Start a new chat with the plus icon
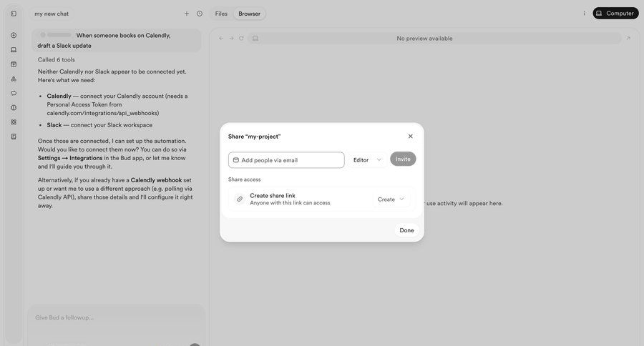This screenshot has width=644, height=346. (x=187, y=14)
